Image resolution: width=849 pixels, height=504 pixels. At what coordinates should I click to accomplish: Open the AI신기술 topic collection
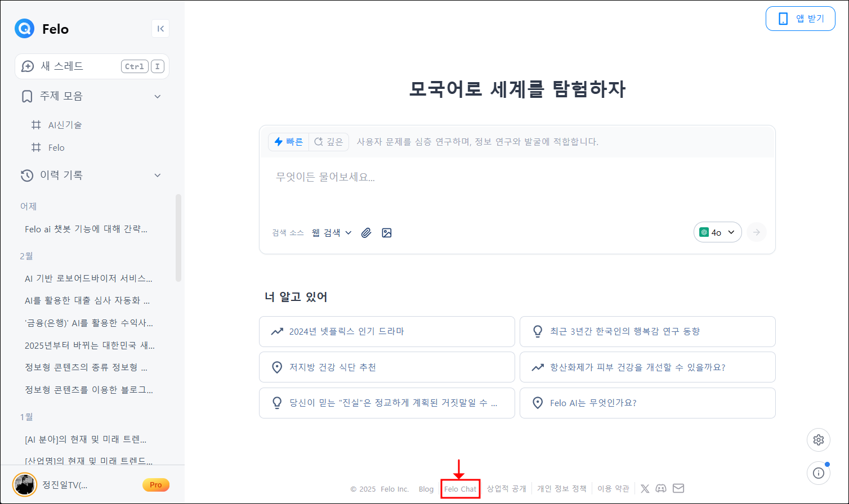[x=65, y=125]
